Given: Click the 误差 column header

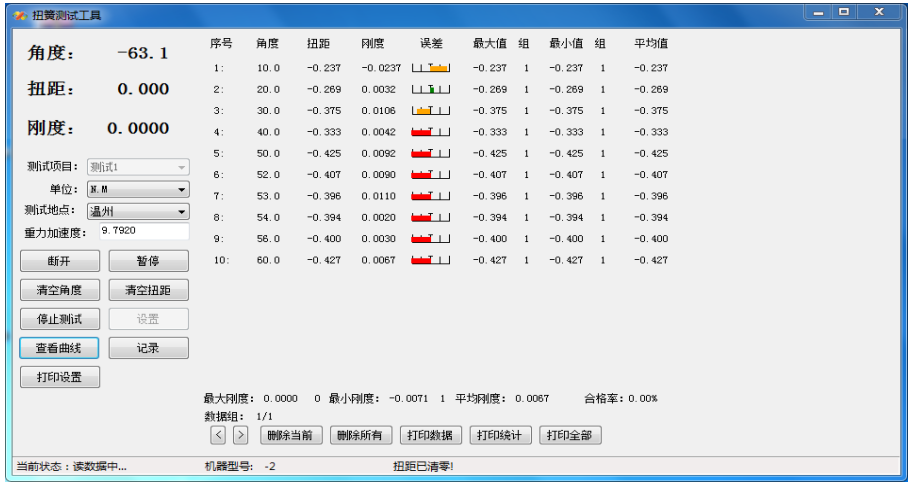Looking at the screenshot, I should pyautogui.click(x=431, y=43).
